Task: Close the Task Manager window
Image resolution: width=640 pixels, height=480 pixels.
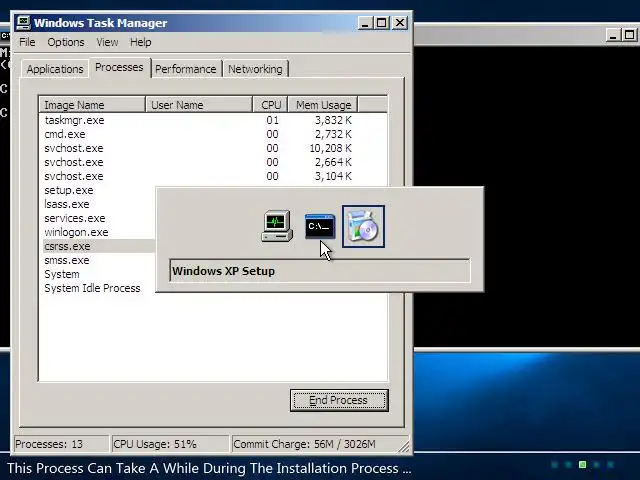Action: pyautogui.click(x=400, y=23)
